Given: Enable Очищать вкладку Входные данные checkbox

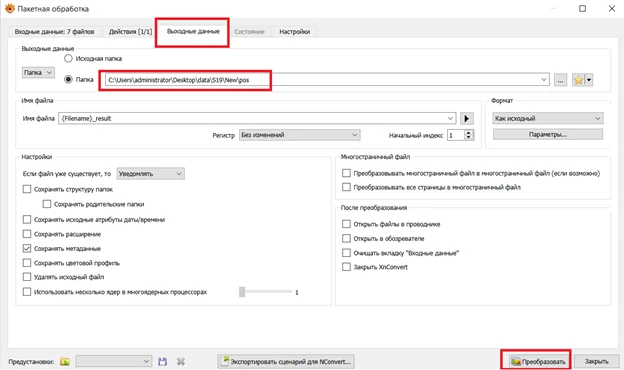Looking at the screenshot, I should [x=346, y=253].
